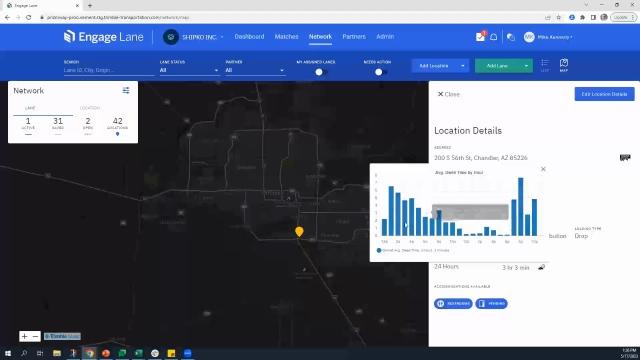Click the truck icon next to the address
Viewport: 640px width, 360px height.
pos(624,158)
